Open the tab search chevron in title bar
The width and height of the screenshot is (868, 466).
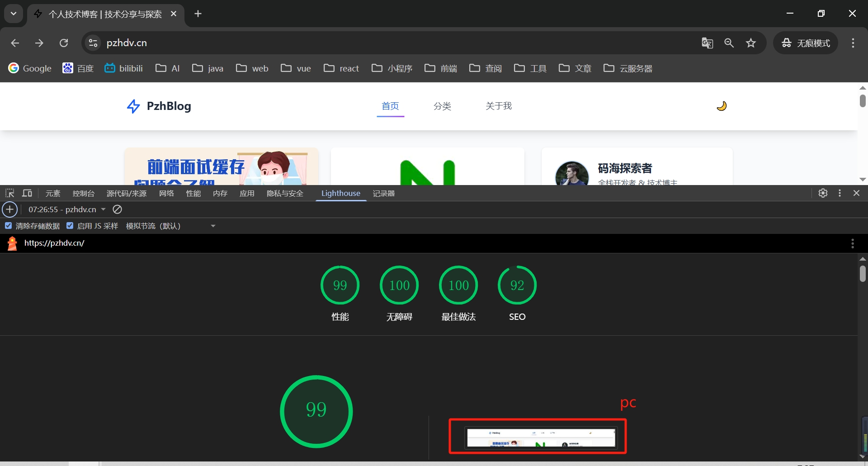pyautogui.click(x=14, y=14)
